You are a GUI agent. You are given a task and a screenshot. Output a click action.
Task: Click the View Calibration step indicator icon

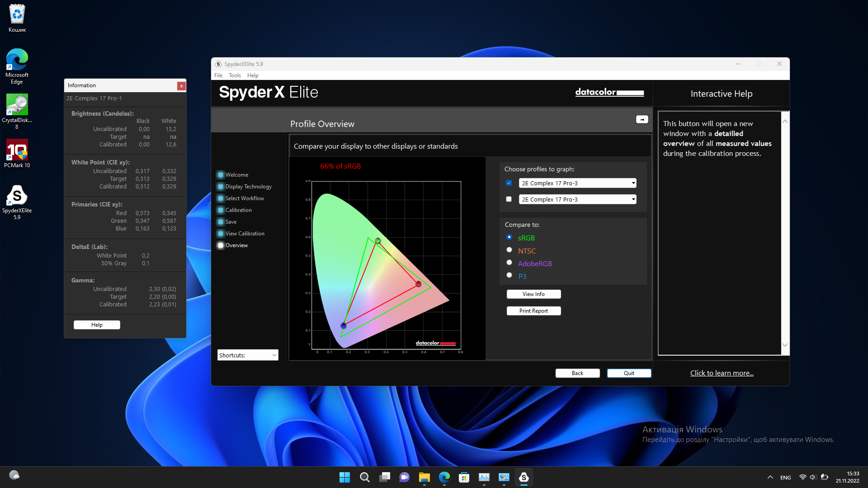pyautogui.click(x=221, y=234)
